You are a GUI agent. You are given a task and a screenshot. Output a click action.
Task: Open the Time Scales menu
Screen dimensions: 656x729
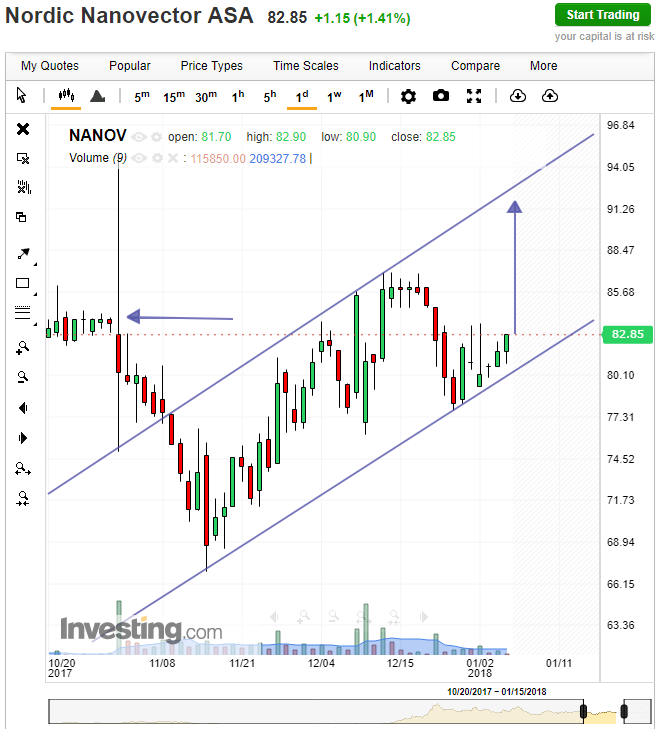306,66
